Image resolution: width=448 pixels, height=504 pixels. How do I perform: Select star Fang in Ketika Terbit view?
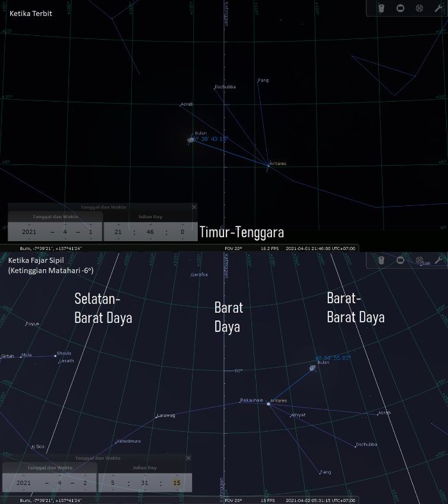[258, 82]
